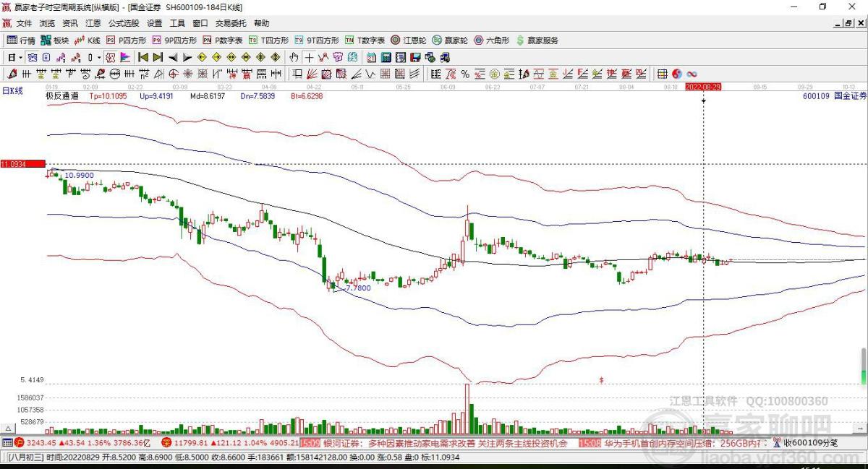Open the 行情 quotes view
The image size is (868, 469).
coord(21,40)
